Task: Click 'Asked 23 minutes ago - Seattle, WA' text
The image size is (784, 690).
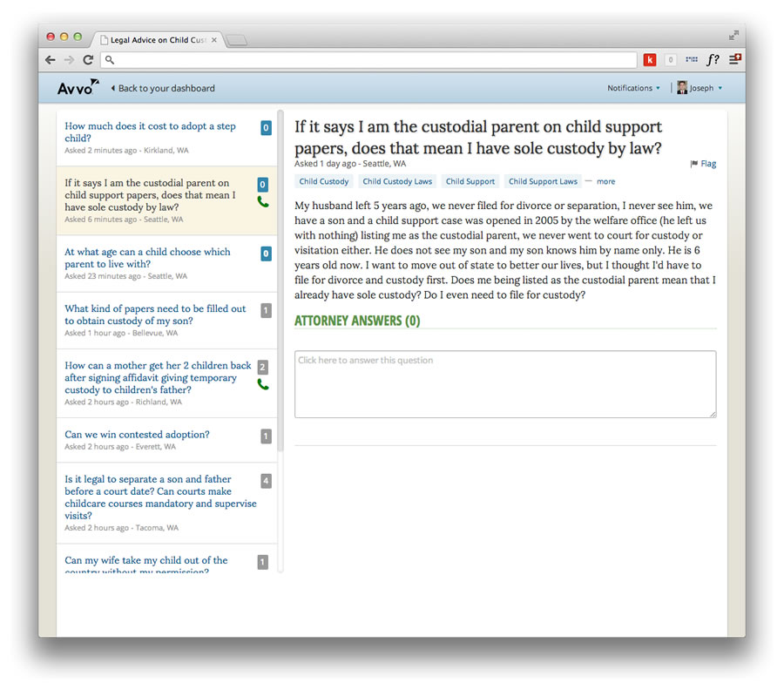Action: tap(126, 276)
